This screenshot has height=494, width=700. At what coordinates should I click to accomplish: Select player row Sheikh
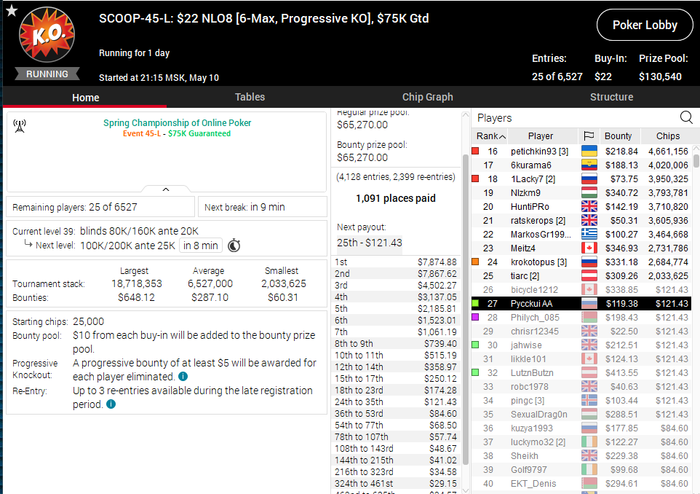[x=582, y=456]
